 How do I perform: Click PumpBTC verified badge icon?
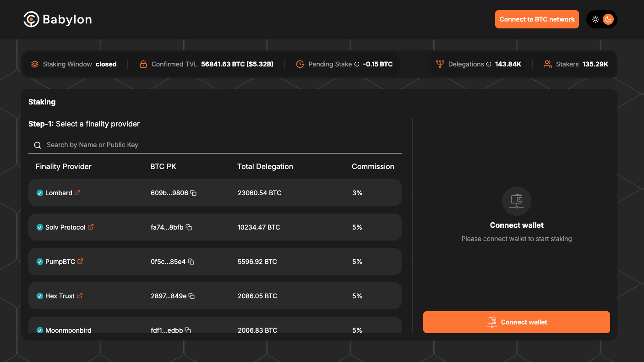(x=40, y=262)
